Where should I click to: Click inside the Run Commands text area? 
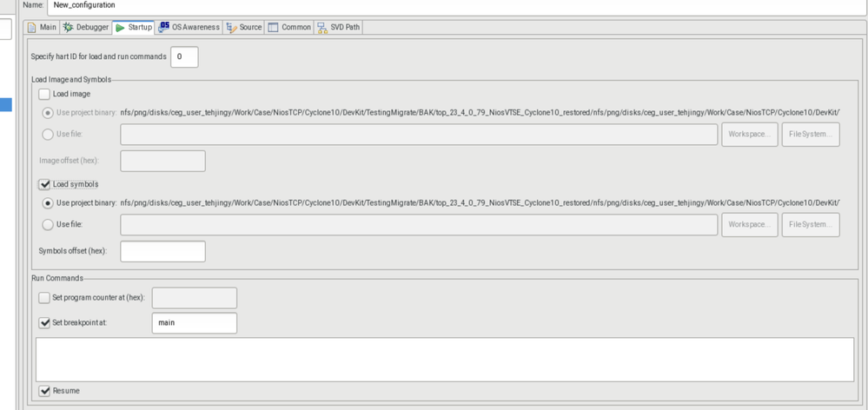[445, 360]
